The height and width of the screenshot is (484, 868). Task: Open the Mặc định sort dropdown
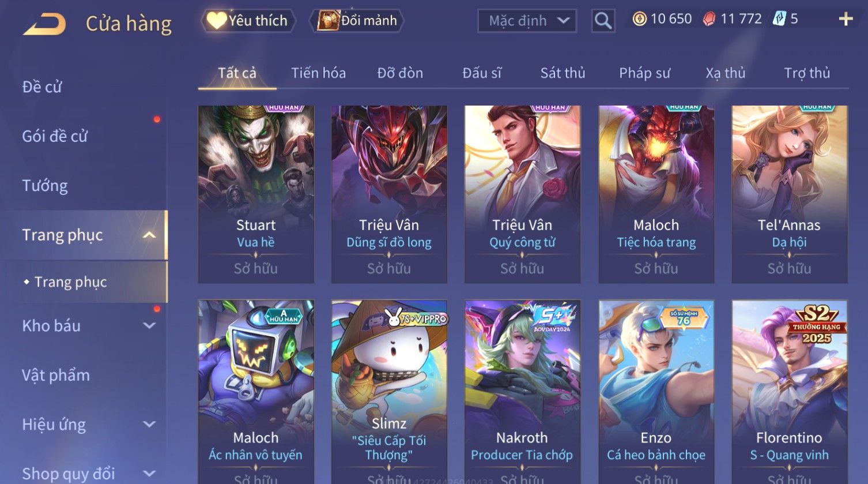[x=527, y=21]
